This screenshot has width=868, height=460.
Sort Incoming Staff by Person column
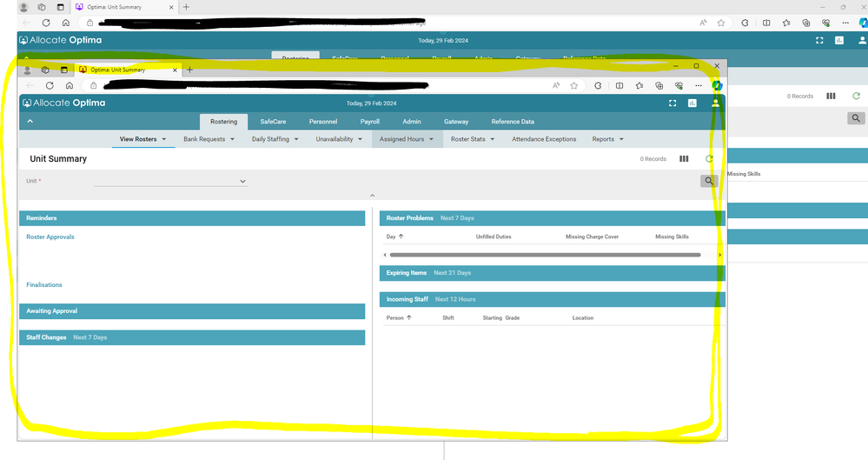399,318
